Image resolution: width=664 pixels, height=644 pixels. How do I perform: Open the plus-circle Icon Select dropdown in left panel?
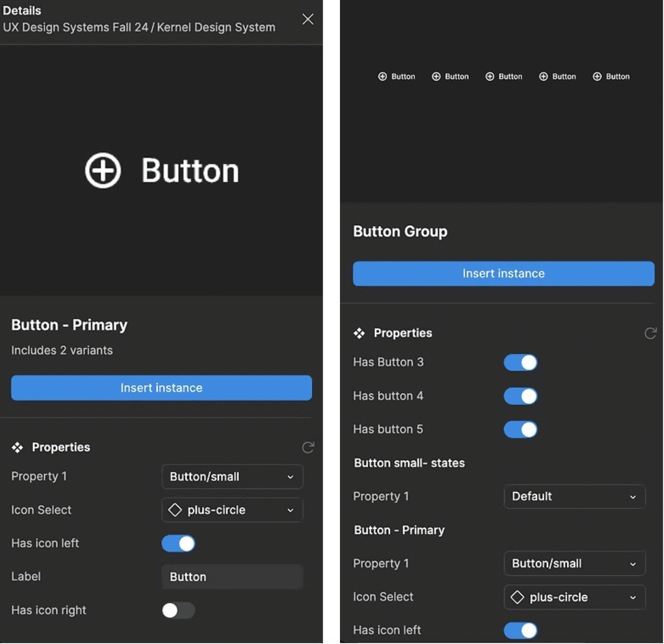pos(233,510)
